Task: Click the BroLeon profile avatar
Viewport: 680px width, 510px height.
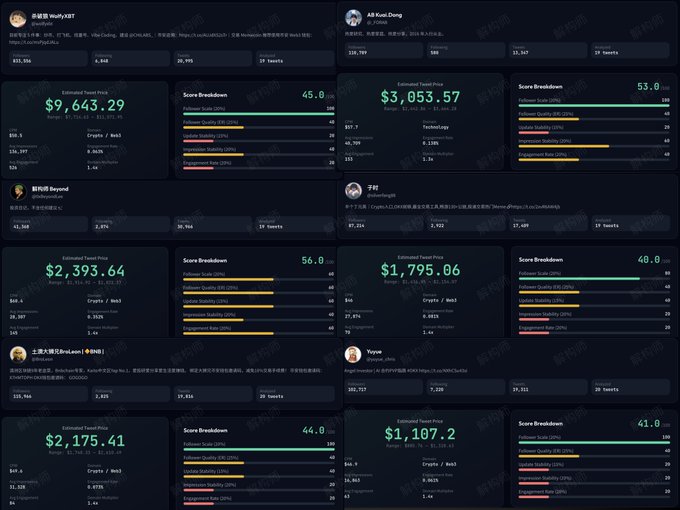Action: point(18,354)
